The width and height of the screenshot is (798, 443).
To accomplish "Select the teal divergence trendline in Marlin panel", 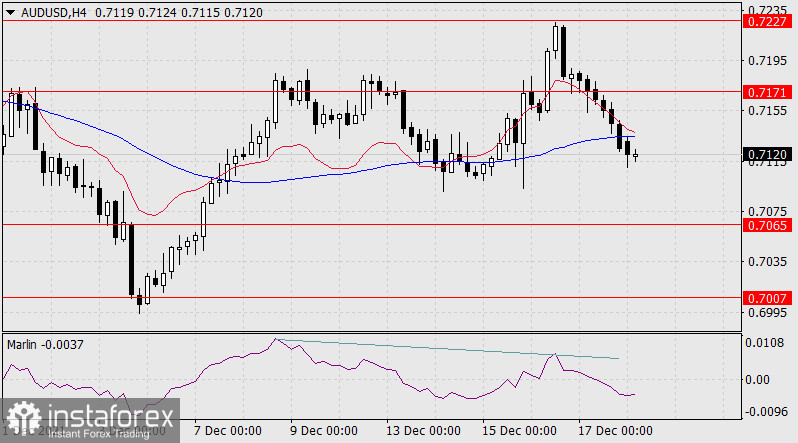I will pyautogui.click(x=447, y=349).
